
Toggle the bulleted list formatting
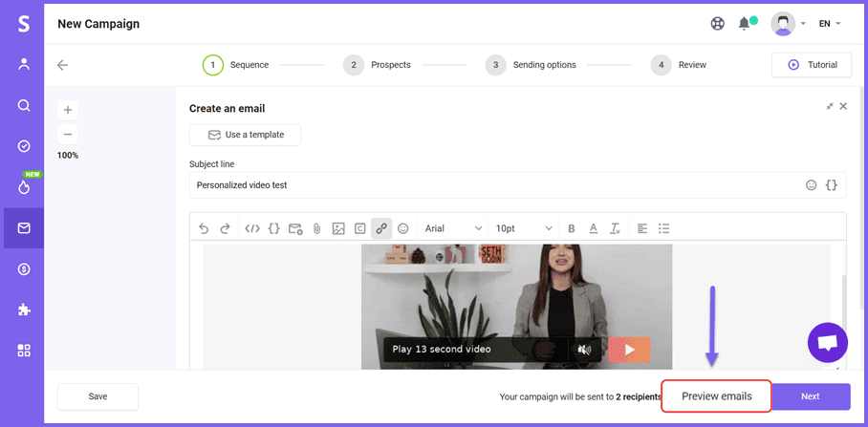(x=664, y=228)
